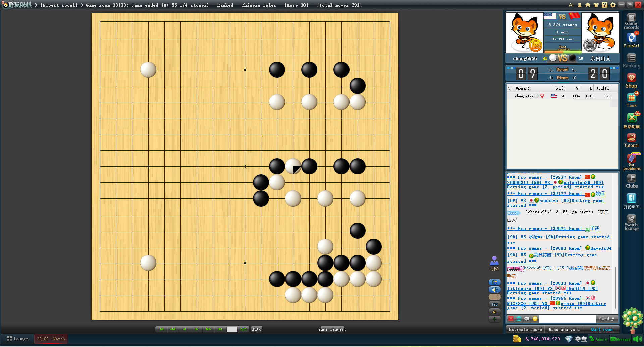Open the Admin status bar item

point(598,339)
